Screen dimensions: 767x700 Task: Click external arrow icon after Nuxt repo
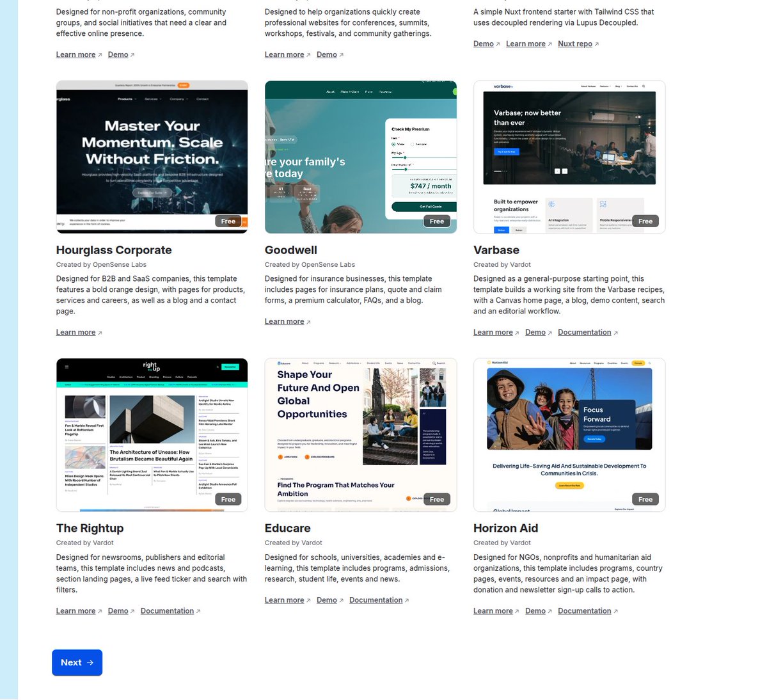click(597, 45)
